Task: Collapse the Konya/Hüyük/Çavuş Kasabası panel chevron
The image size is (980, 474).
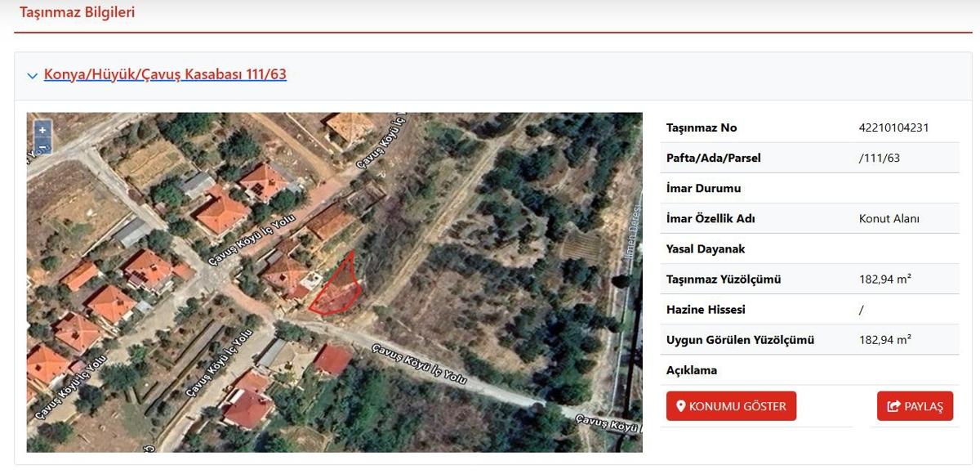Action: (32, 76)
